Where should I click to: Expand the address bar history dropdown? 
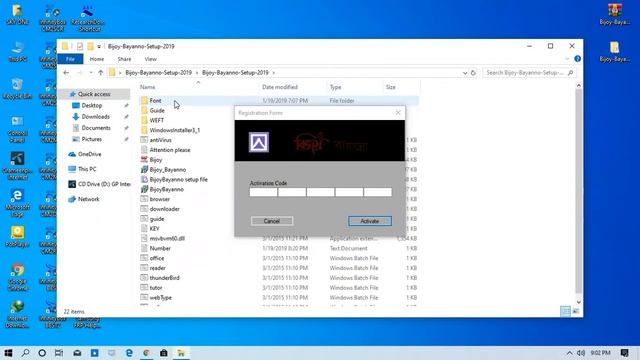(x=464, y=73)
